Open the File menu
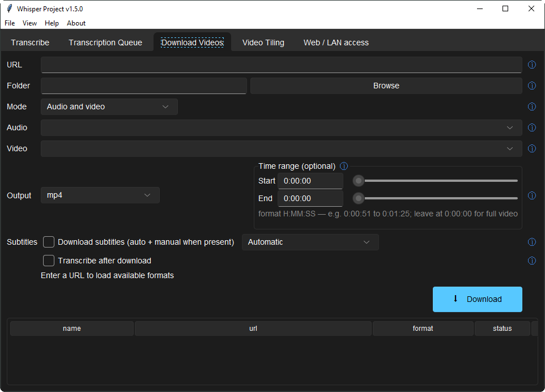The width and height of the screenshot is (545, 392). (x=10, y=23)
